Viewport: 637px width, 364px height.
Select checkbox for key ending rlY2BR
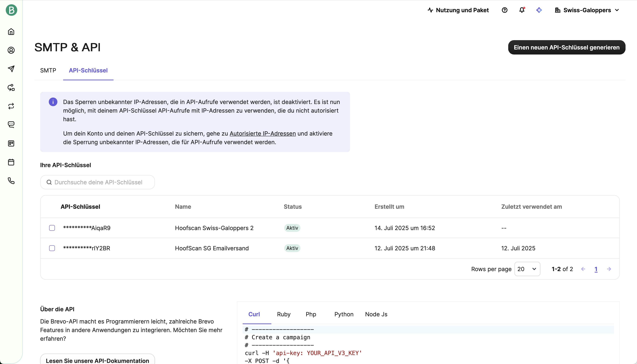52,248
